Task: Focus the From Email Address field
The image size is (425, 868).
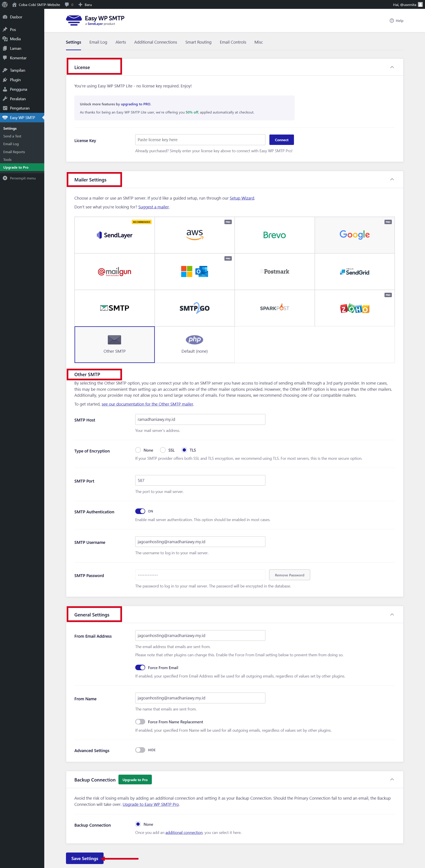Action: tap(200, 635)
